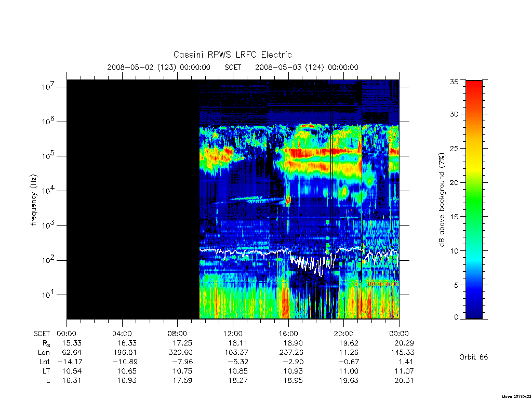
Task: Click the Rs value 20.29
Action: click(x=404, y=343)
